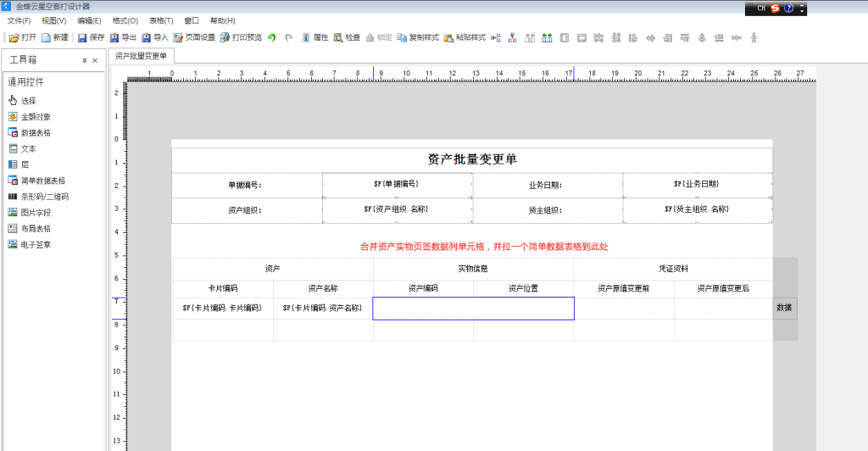The height and width of the screenshot is (451, 868).
Task: Select the 资产位置 column header
Action: pyautogui.click(x=524, y=288)
